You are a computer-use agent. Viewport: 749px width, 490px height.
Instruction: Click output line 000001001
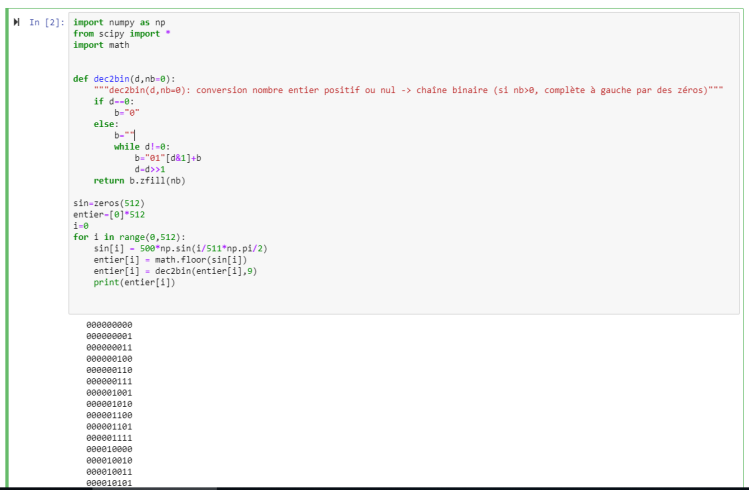pyautogui.click(x=109, y=393)
